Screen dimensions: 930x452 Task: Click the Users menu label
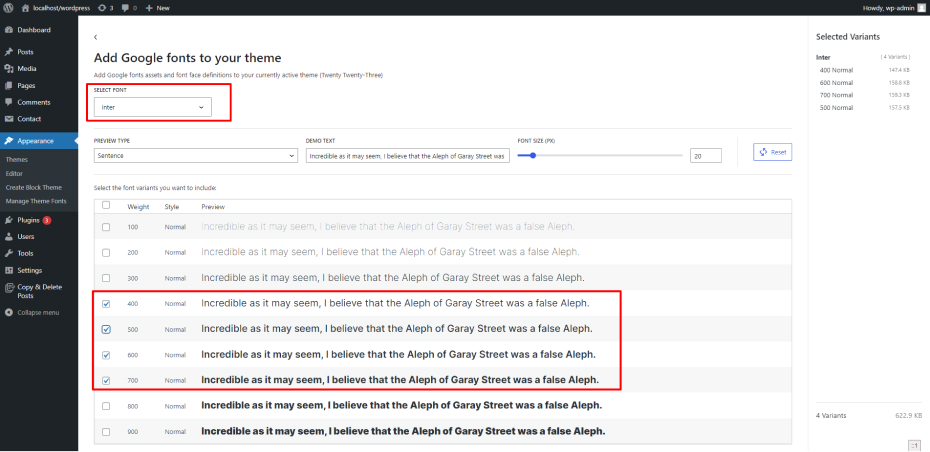click(x=26, y=237)
